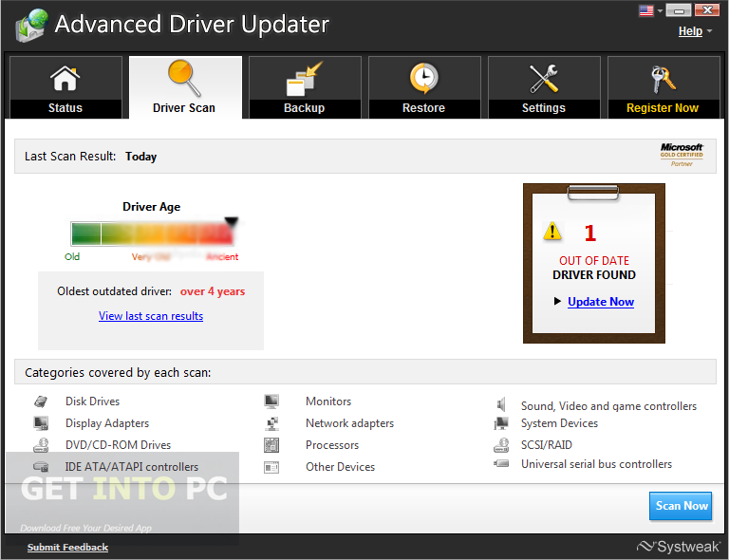729x560 pixels.
Task: Click 'Today' last scan result text
Action: 140,157
